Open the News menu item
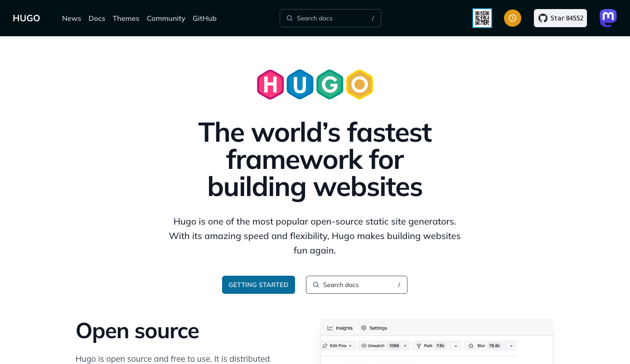630x364 pixels. pos(72,18)
